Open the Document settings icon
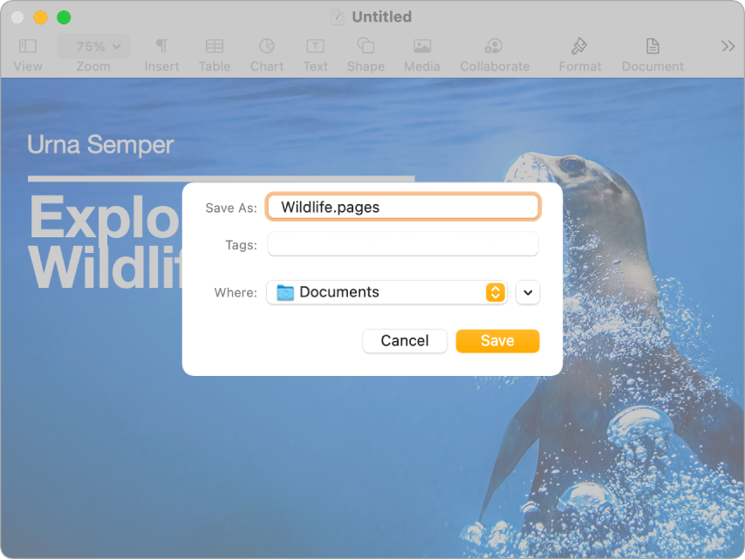Viewport: 745px width, 560px height. pyautogui.click(x=652, y=46)
